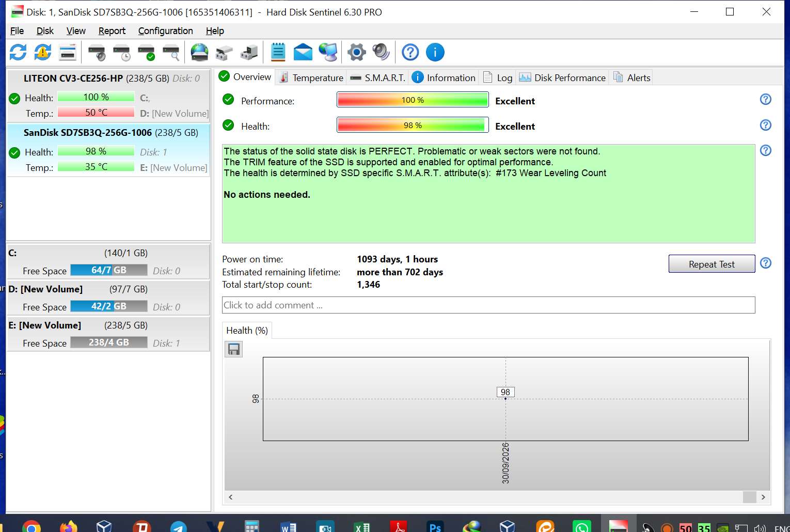Screen dimensions: 790x532
Task: Click the D: [New Volume] partition entry
Action: click(108, 298)
